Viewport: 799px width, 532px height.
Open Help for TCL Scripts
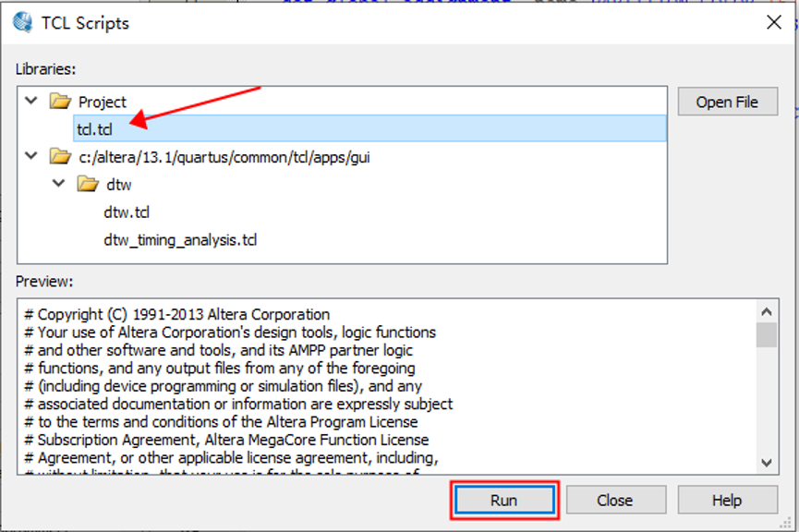[726, 500]
